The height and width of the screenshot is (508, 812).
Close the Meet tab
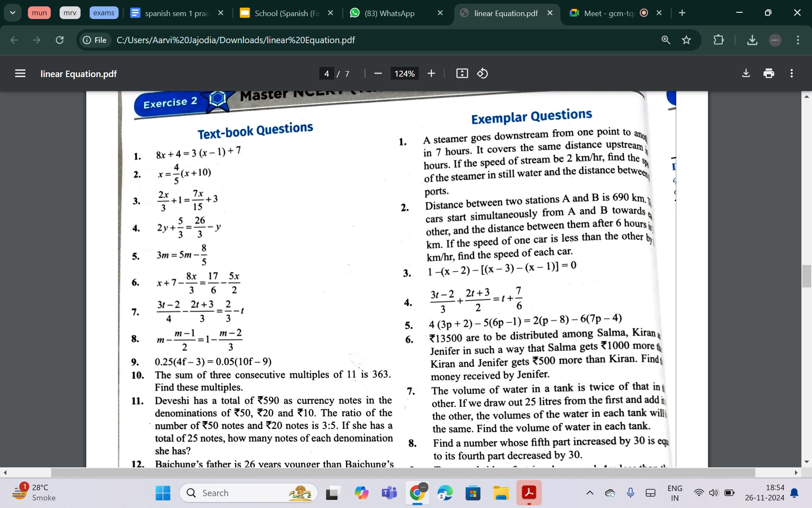(659, 13)
